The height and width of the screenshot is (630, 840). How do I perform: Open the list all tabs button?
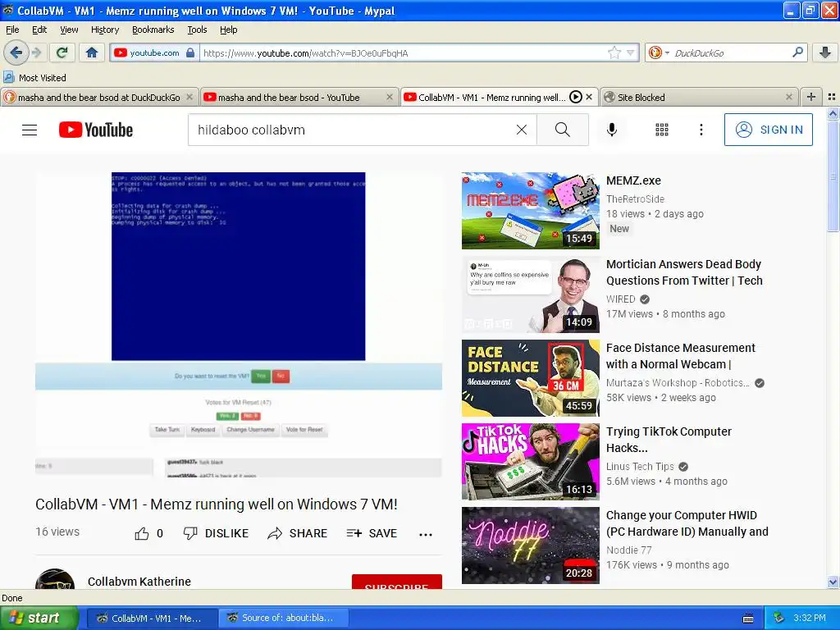[x=832, y=97]
